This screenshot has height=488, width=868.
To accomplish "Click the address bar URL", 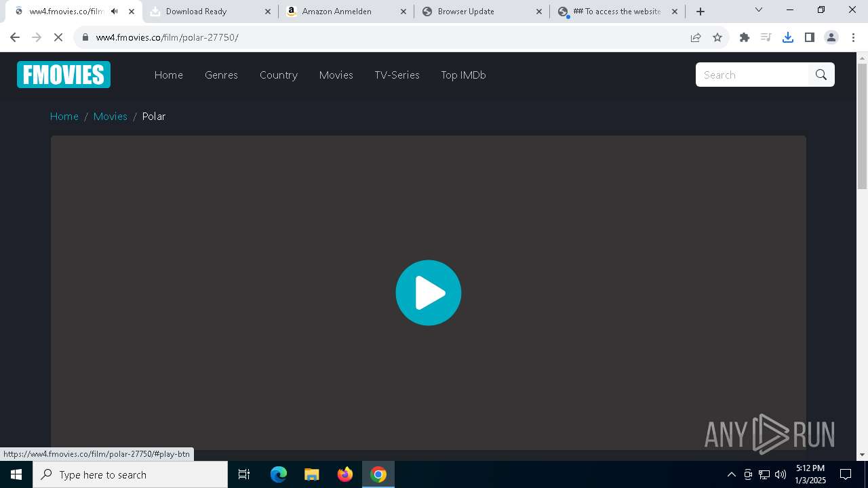I will click(x=167, y=37).
